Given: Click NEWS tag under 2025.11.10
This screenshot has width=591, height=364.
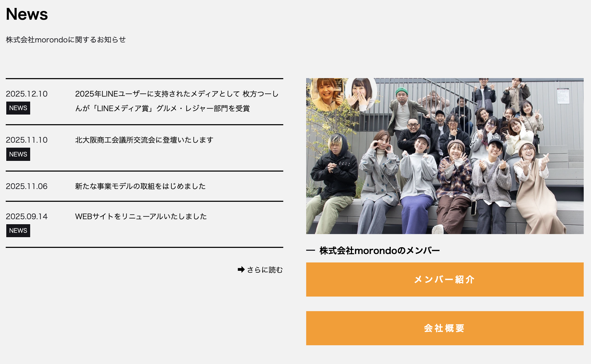Looking at the screenshot, I should (x=18, y=154).
